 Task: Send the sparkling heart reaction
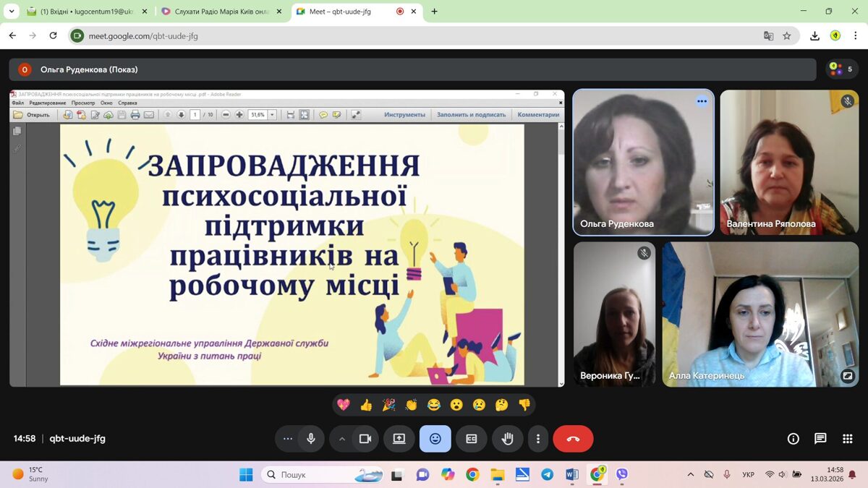coord(344,405)
